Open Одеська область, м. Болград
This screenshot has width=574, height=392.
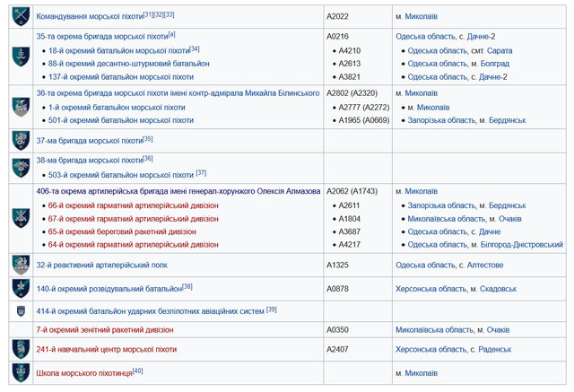point(458,64)
